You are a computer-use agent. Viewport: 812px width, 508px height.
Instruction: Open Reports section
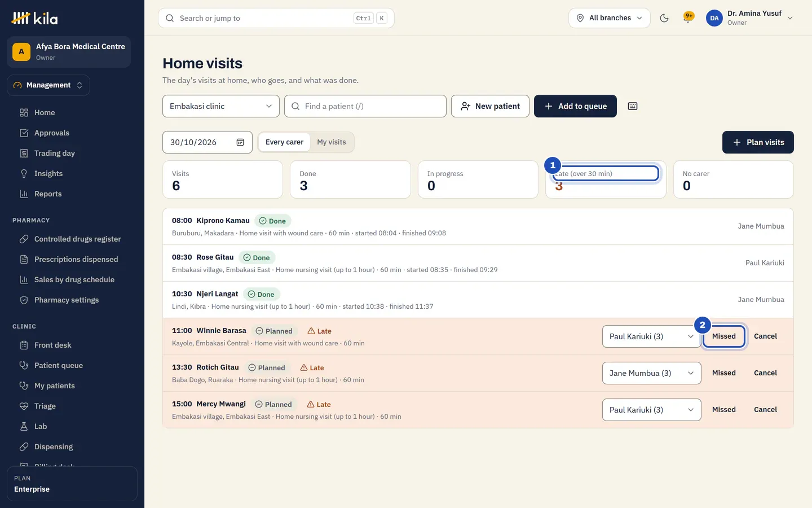point(72,194)
